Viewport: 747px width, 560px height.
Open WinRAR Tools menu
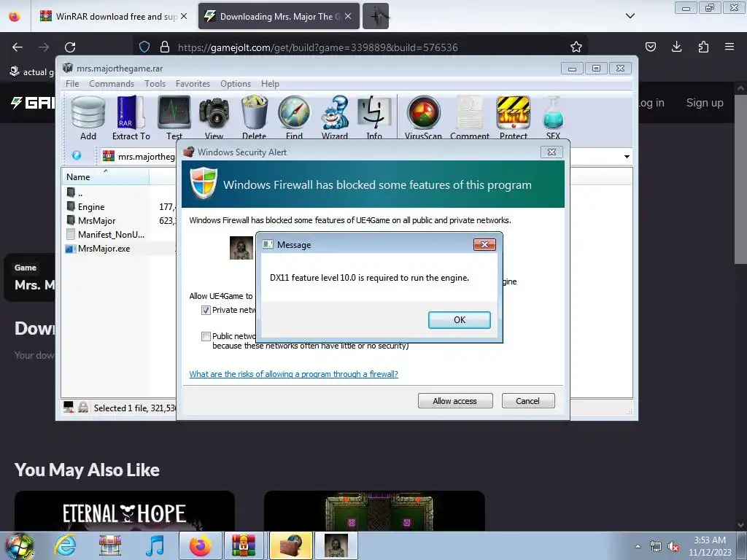tap(155, 84)
